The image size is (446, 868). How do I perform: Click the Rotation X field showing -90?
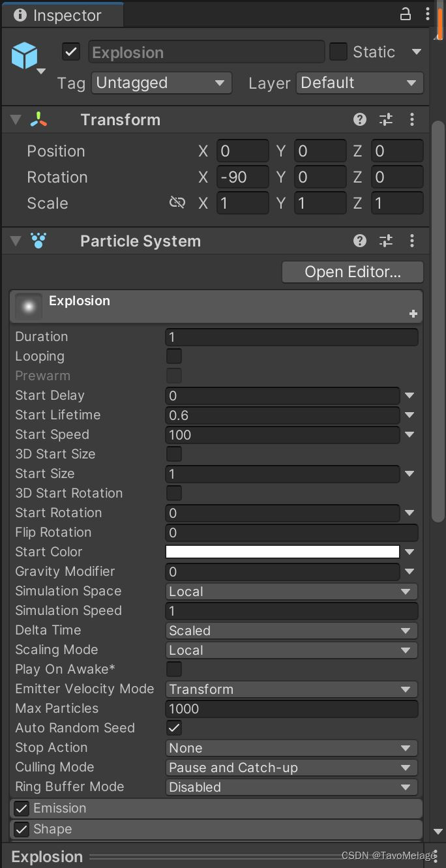point(243,177)
